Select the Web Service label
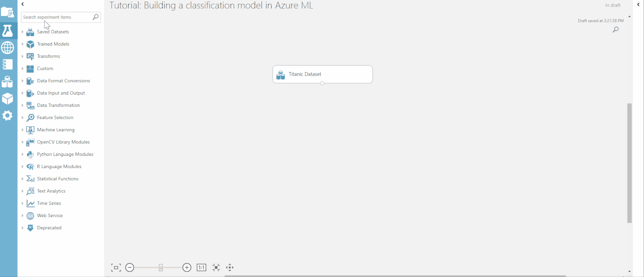Image resolution: width=644 pixels, height=277 pixels. (50, 216)
